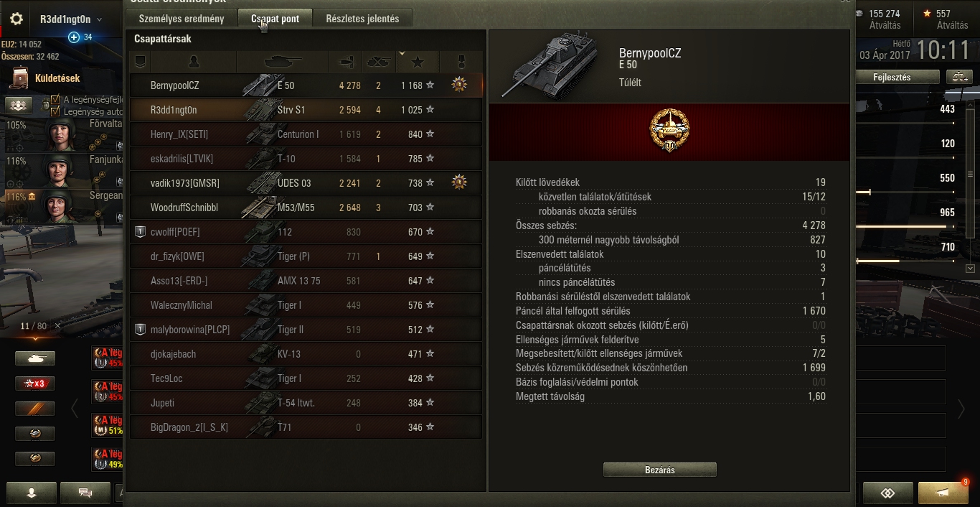The height and width of the screenshot is (507, 980).
Task: Open the contacts list button
Action: [x=32, y=493]
